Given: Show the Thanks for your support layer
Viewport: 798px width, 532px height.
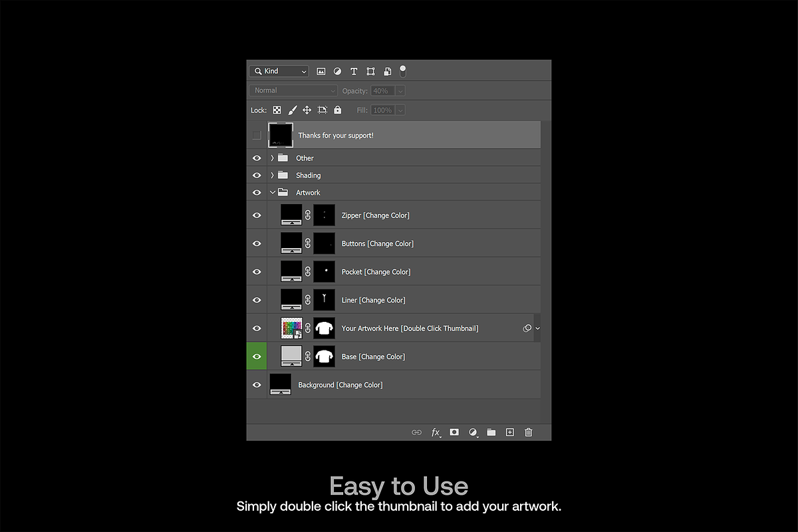Looking at the screenshot, I should [x=257, y=135].
